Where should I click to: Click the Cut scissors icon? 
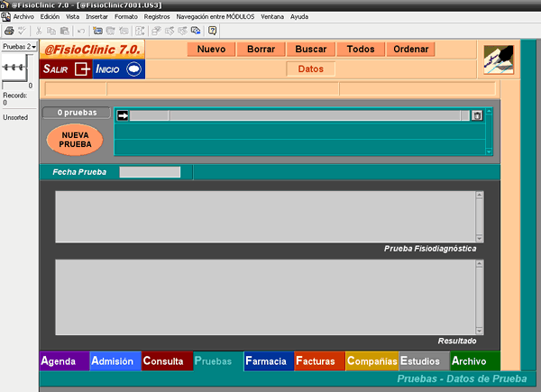(39, 31)
